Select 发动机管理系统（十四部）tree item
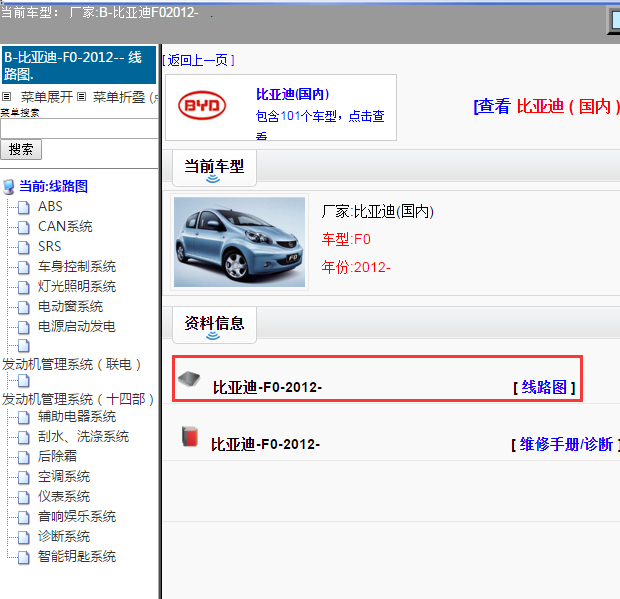Screen dimensions: 620x599 coord(78,399)
